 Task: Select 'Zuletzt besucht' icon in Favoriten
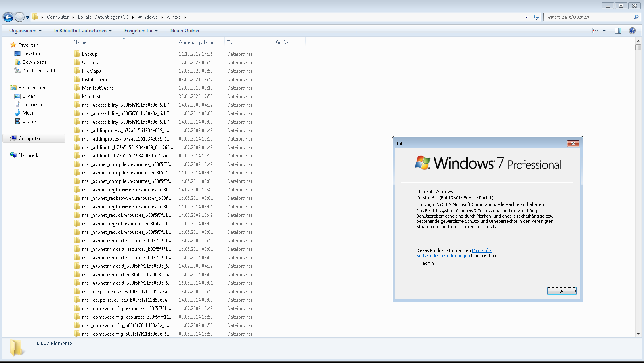tap(17, 71)
